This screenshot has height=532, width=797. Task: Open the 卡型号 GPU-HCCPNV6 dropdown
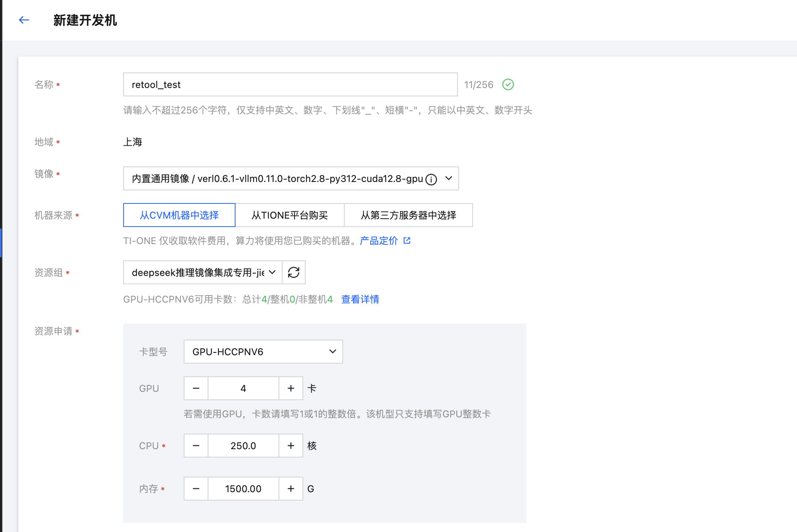pyautogui.click(x=263, y=352)
